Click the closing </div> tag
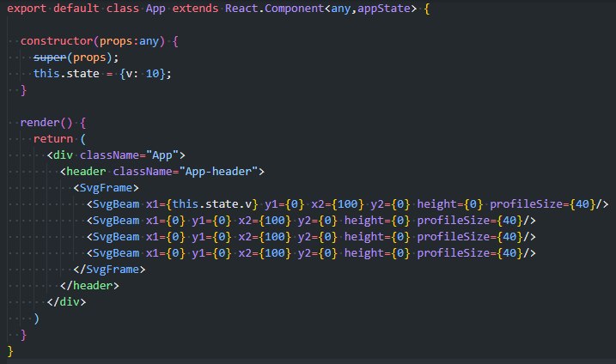 (66, 302)
